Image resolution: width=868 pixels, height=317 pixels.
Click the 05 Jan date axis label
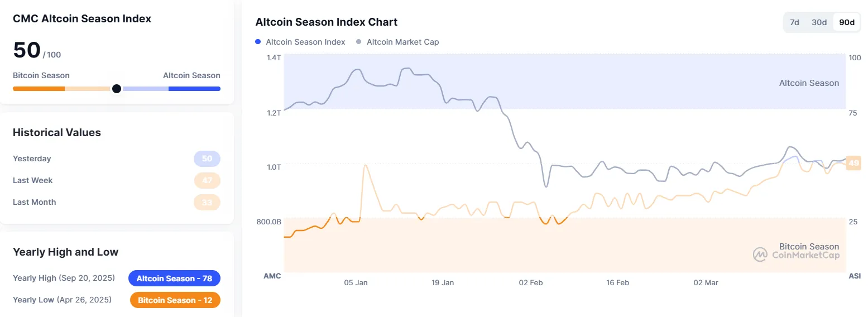pyautogui.click(x=356, y=283)
